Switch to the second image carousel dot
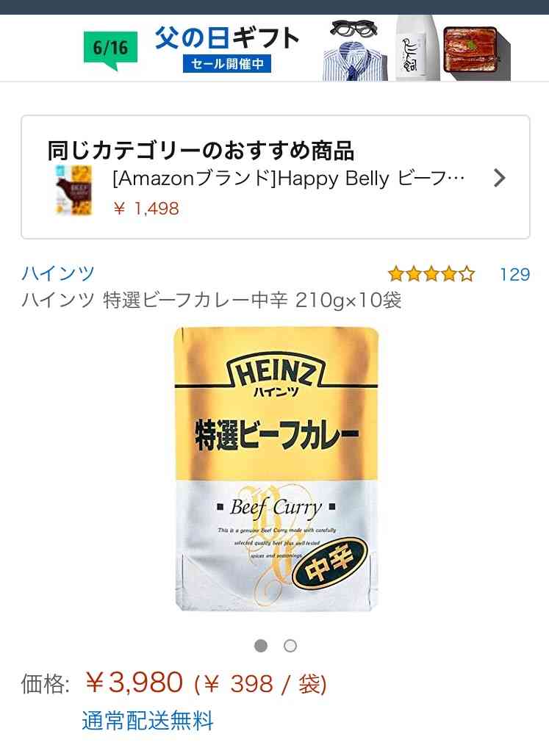Screen dimensions: 549x756 [x=290, y=646]
